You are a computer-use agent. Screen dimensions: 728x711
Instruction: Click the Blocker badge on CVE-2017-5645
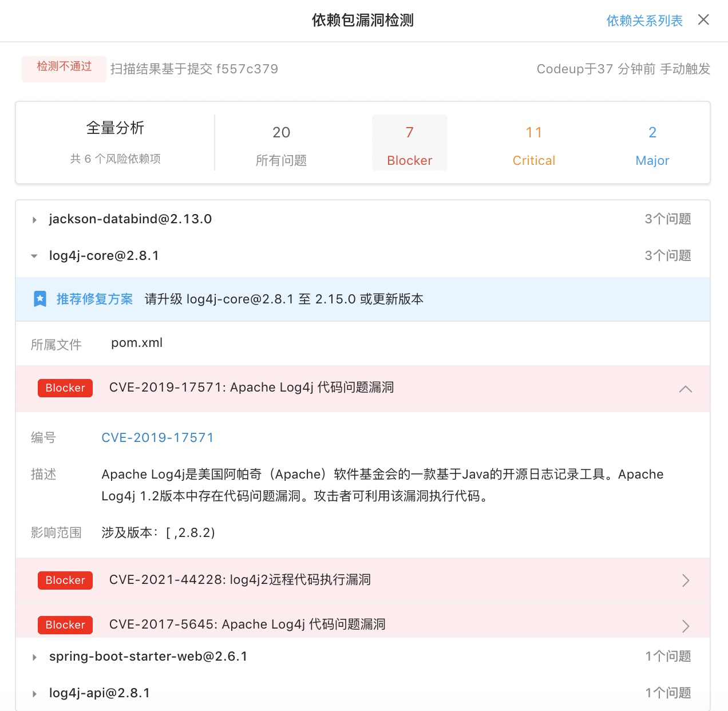(65, 625)
